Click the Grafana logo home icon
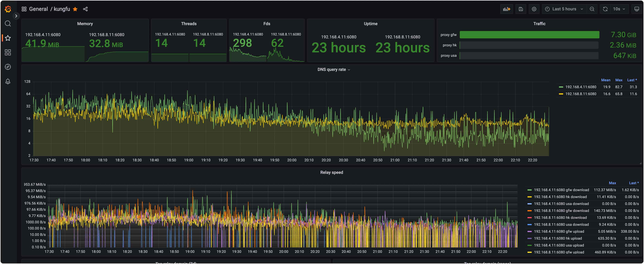Image resolution: width=644 pixels, height=264 pixels. (x=8, y=9)
